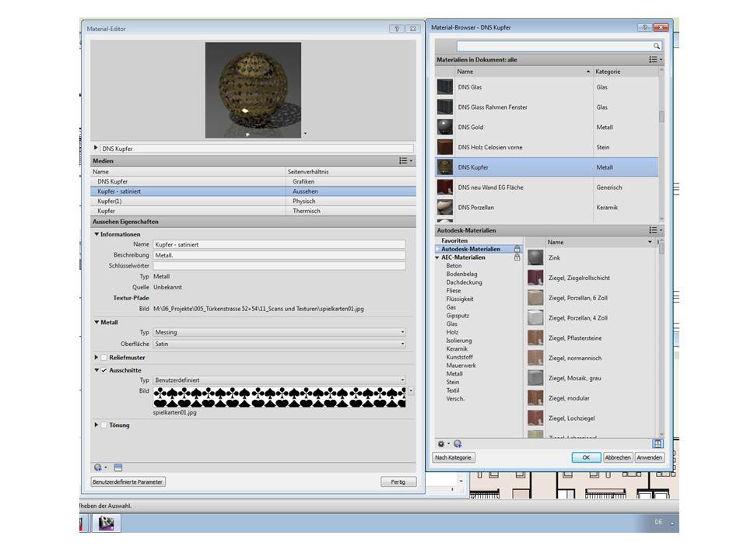Click the add asset icon in Material-Editor footer

100,467
